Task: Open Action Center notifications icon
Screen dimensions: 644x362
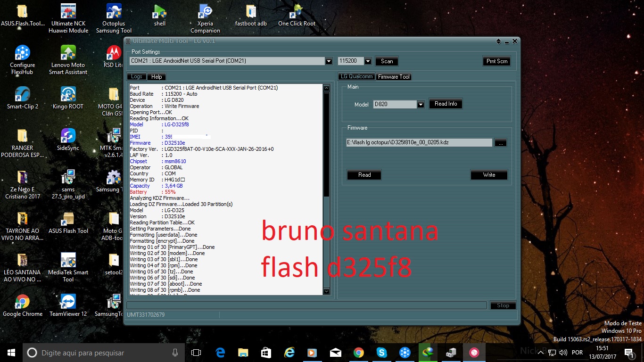Action: click(628, 353)
